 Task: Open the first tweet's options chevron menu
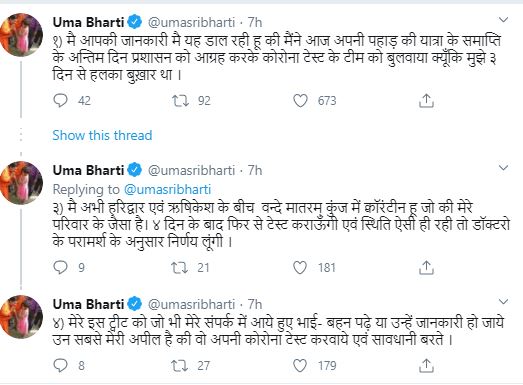point(503,20)
